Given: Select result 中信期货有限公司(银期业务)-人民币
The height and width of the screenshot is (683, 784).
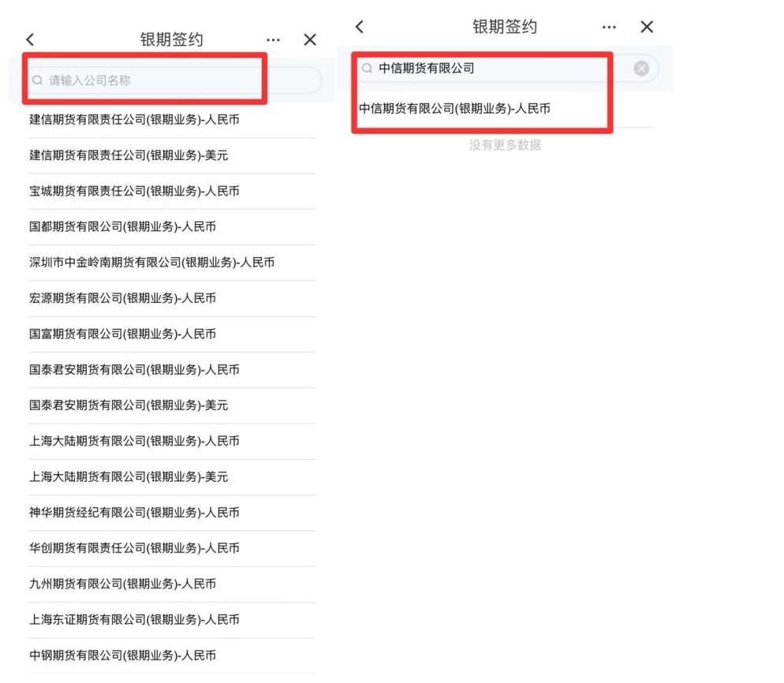Looking at the screenshot, I should tap(505, 109).
